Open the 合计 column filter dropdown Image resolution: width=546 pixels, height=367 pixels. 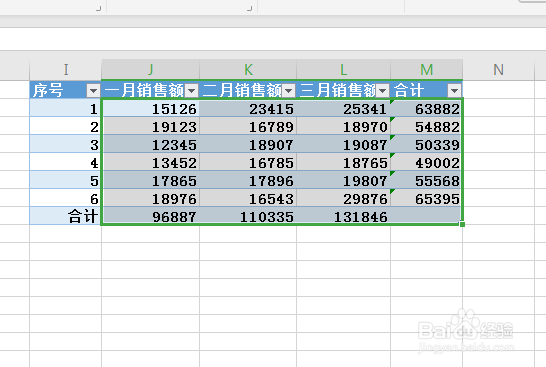(x=454, y=91)
